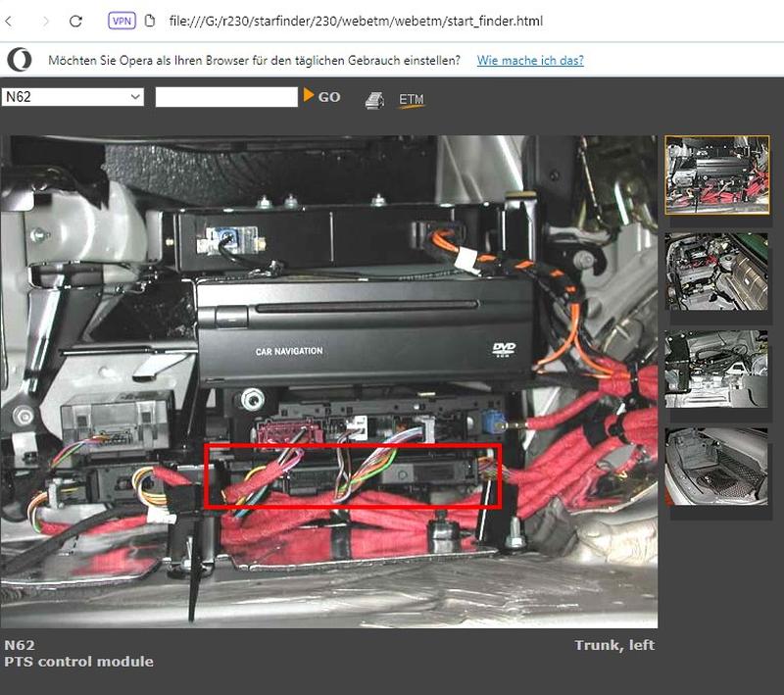The height and width of the screenshot is (695, 784).
Task: Click the 'N62' label below the photo
Action: pos(20,645)
